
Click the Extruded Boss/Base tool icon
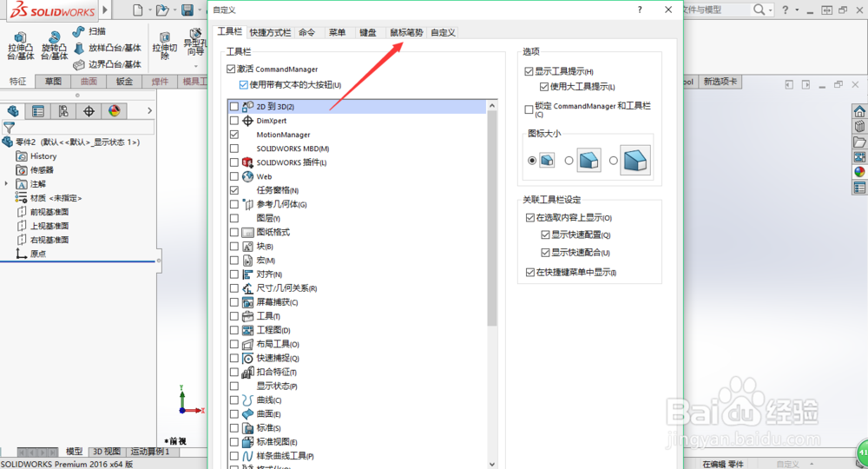21,37
